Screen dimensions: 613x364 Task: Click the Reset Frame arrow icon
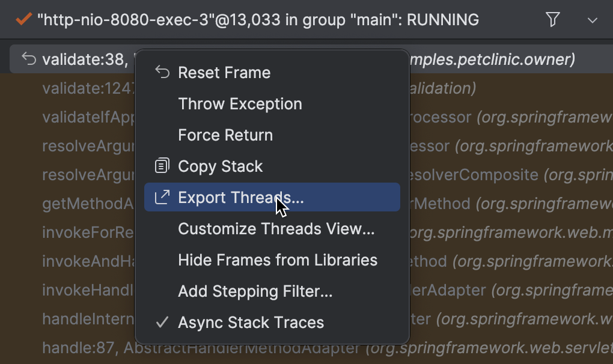161,72
